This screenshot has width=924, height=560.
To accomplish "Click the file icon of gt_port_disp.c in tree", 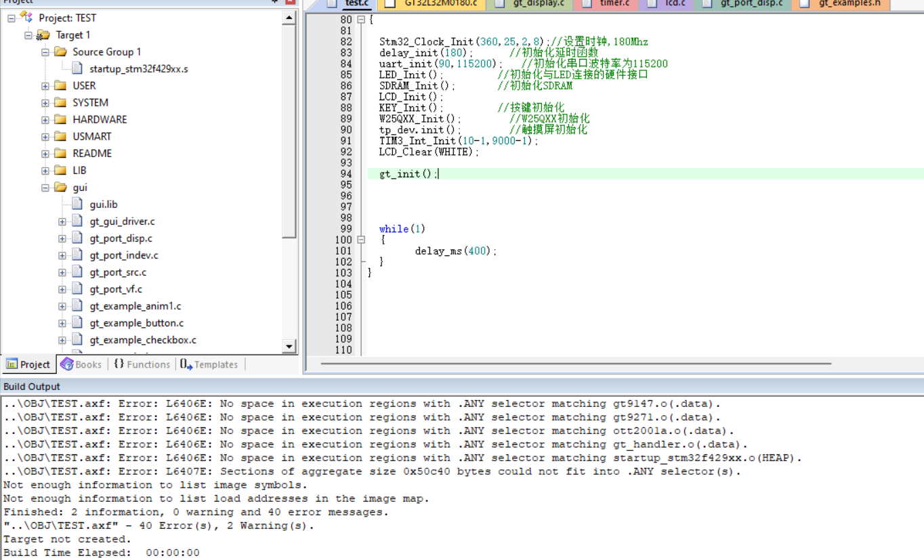I will 77,238.
